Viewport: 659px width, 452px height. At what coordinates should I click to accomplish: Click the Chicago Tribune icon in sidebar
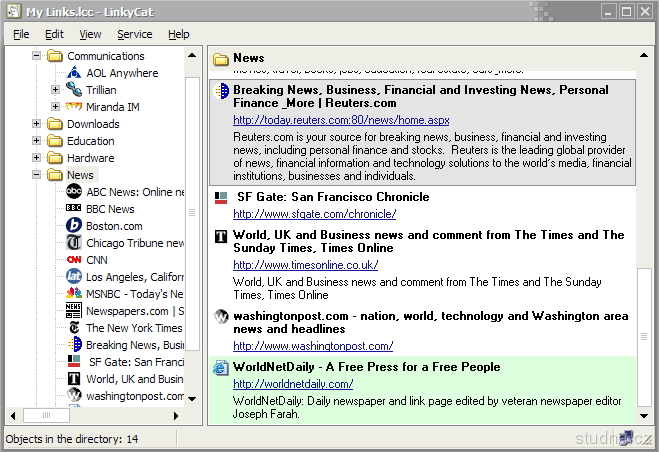click(x=74, y=243)
